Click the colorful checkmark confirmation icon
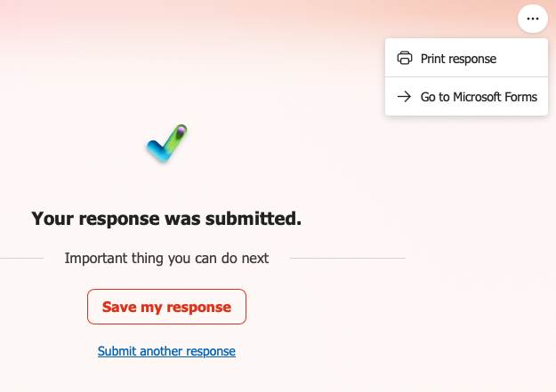Screen dimensions: 556x392 click(x=167, y=144)
